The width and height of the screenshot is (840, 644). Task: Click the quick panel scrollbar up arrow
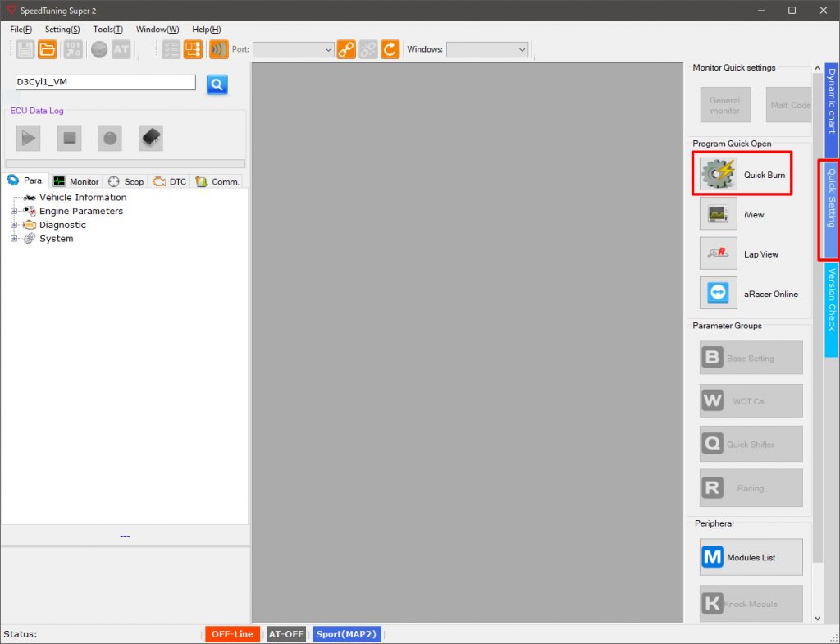click(818, 68)
